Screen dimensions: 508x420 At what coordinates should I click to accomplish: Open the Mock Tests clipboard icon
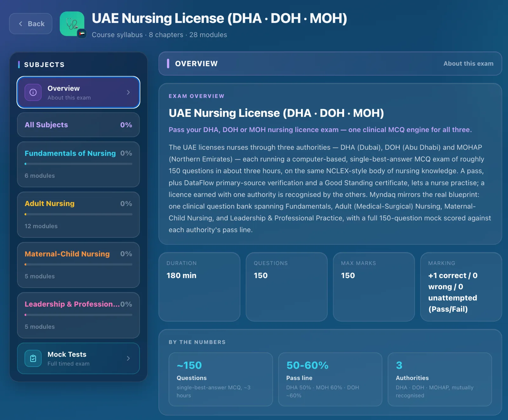[33, 358]
